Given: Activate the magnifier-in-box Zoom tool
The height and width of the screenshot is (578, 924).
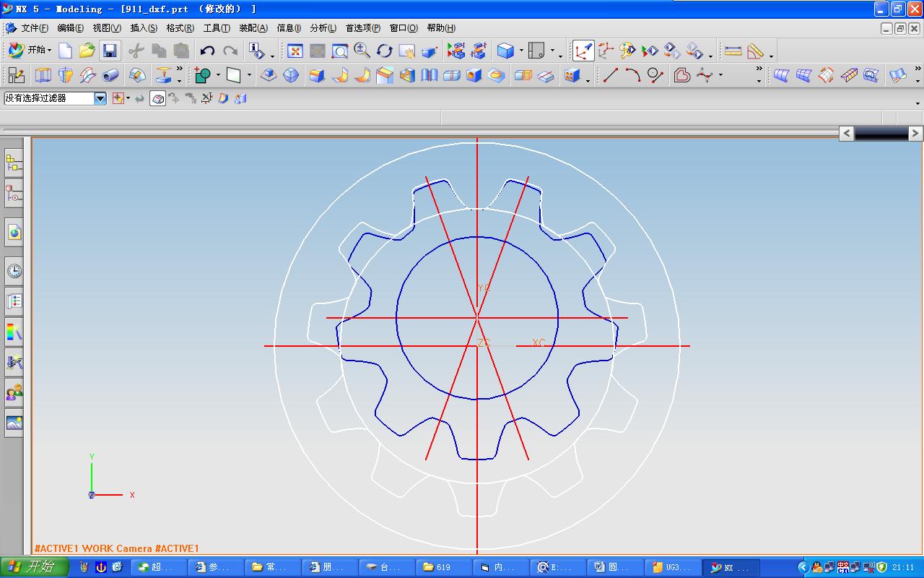Looking at the screenshot, I should click(340, 51).
